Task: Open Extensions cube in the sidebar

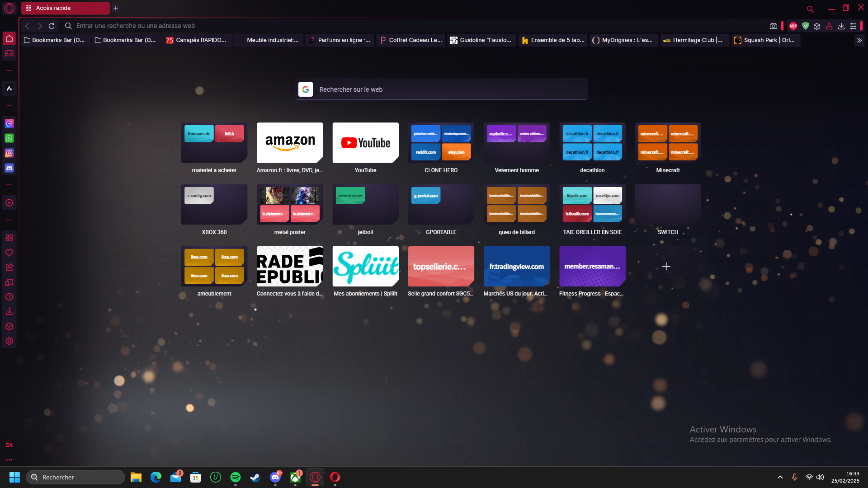Action: point(9,327)
